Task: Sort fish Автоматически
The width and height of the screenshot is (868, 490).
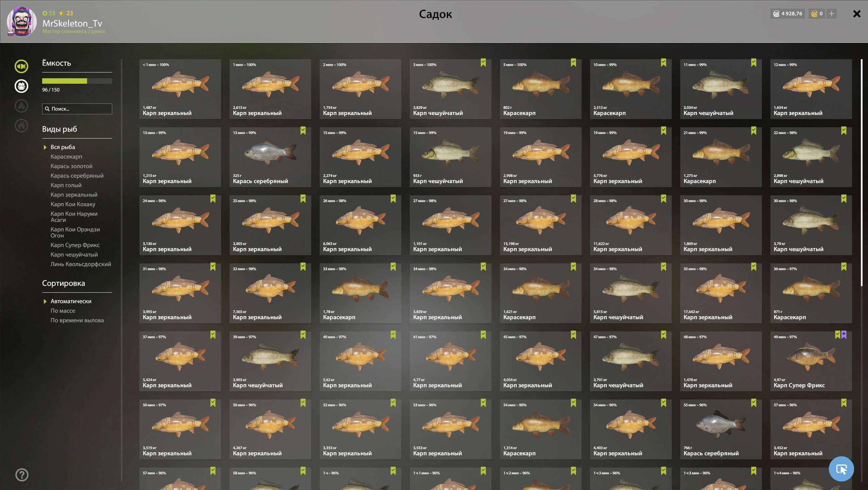Action: tap(71, 301)
